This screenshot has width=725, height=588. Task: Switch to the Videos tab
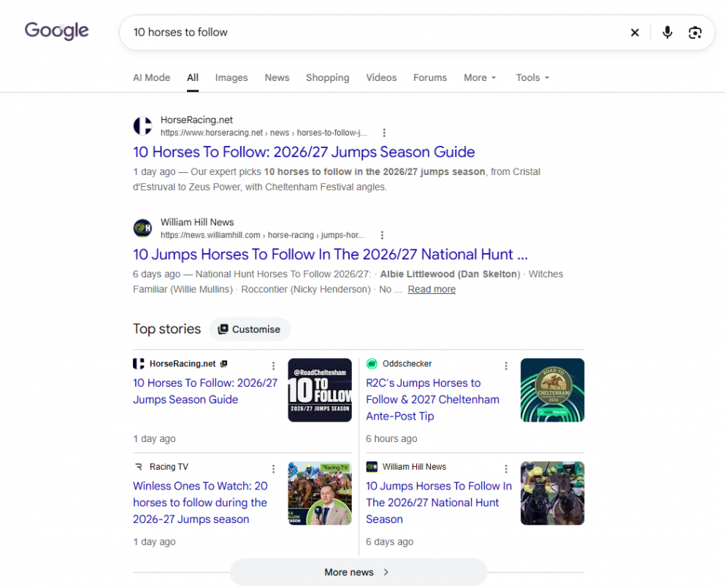click(x=381, y=77)
